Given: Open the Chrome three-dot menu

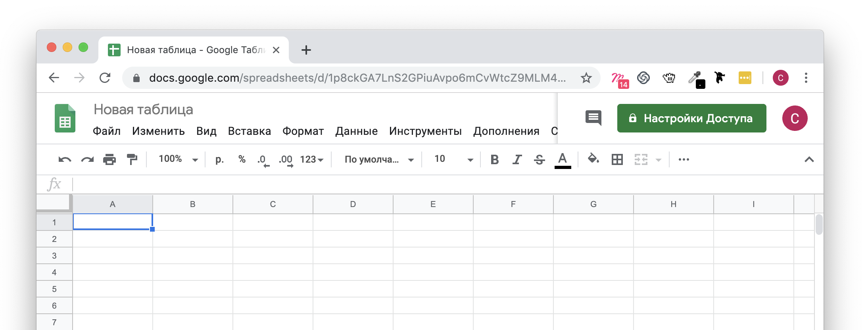Looking at the screenshot, I should 806,78.
